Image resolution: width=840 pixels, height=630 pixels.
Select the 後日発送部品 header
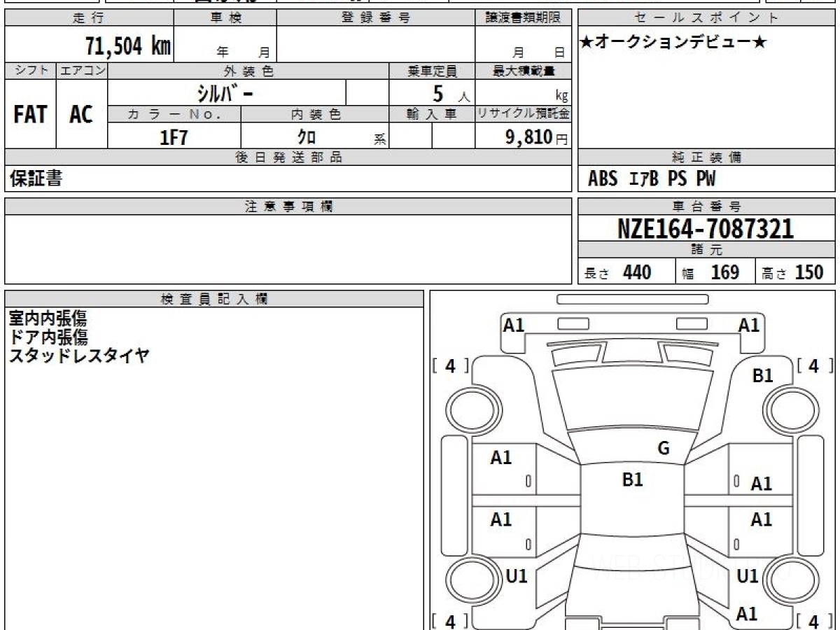point(288,157)
